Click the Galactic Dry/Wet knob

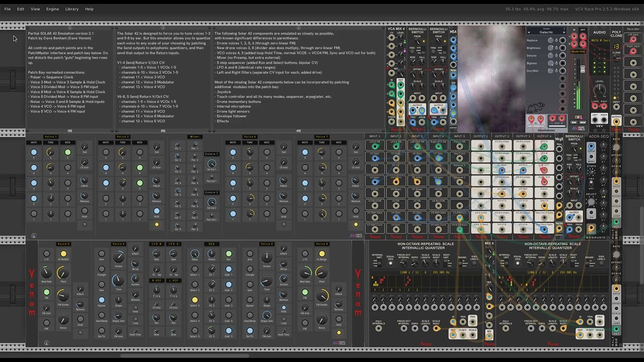(x=551, y=70)
